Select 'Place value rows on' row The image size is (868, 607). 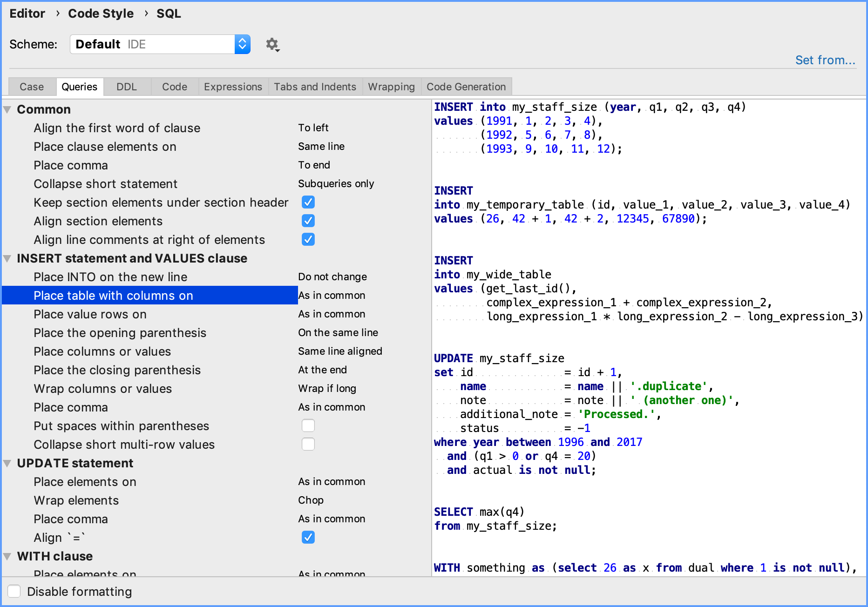[90, 314]
